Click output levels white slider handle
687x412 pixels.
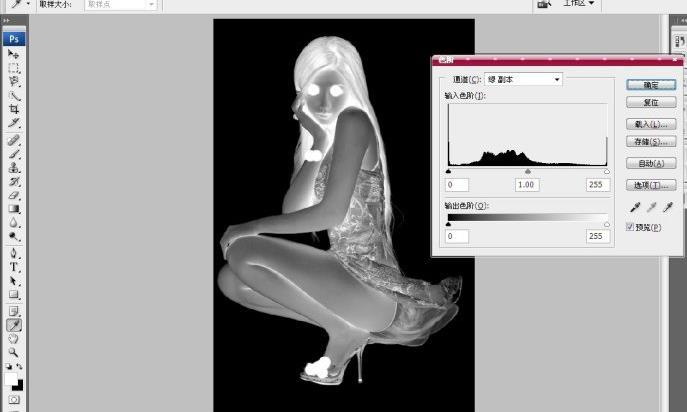607,224
